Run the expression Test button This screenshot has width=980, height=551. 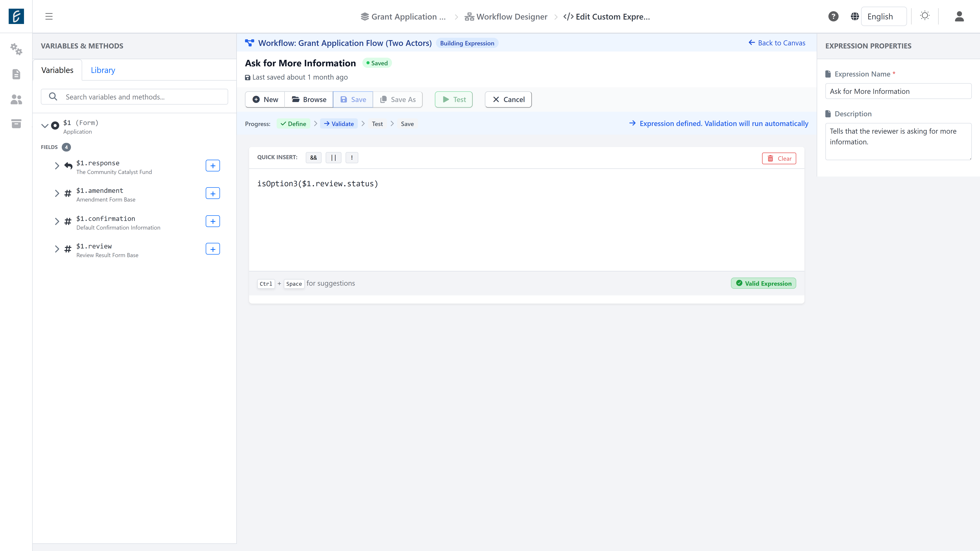point(453,99)
